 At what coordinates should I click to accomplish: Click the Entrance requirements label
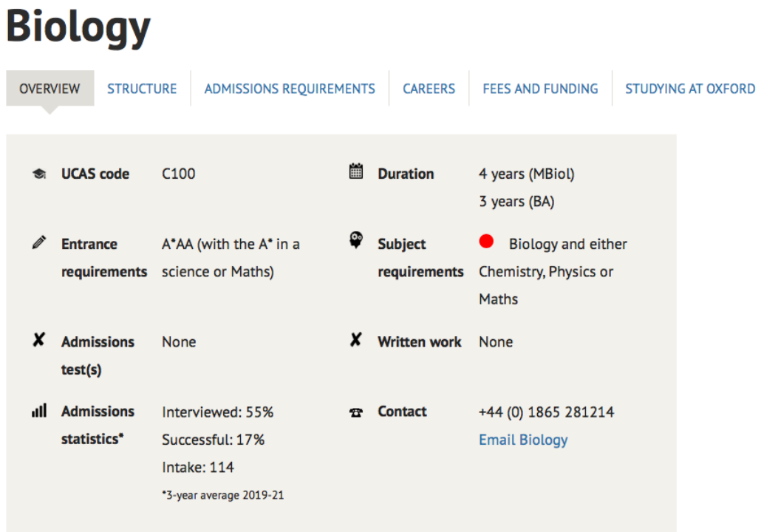(x=104, y=258)
